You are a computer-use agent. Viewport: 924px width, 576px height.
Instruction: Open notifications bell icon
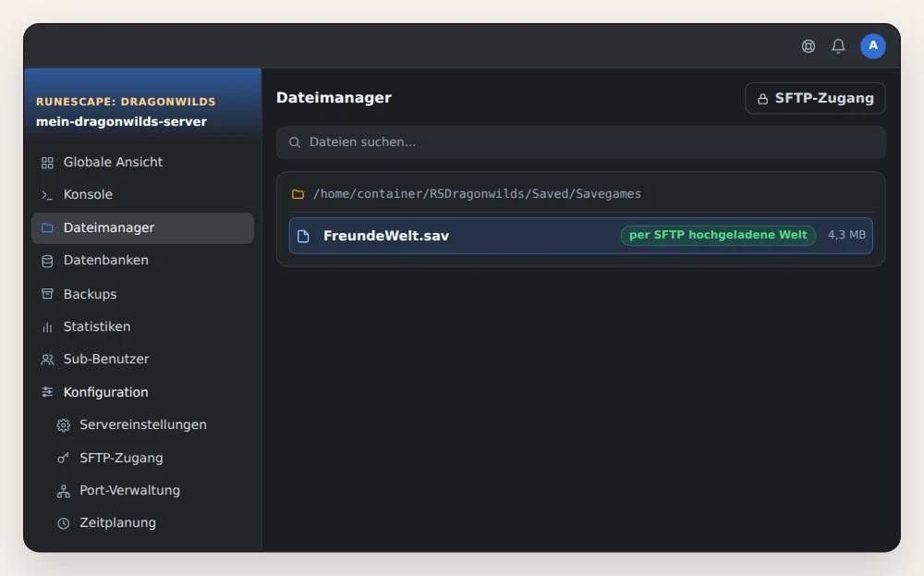838,46
